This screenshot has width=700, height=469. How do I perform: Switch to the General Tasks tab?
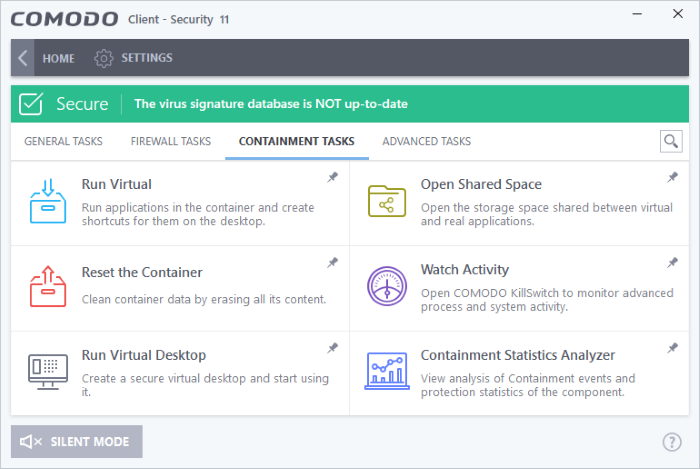pos(63,141)
